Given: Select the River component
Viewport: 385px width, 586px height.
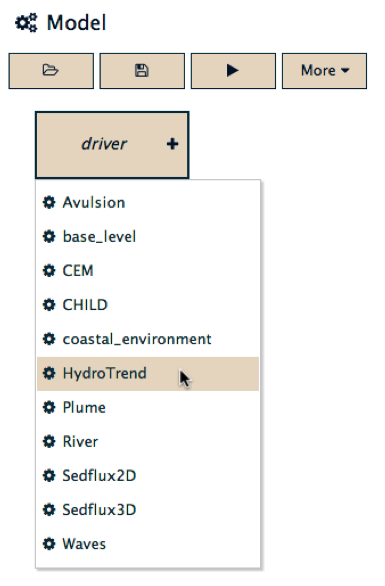Looking at the screenshot, I should 148,442.
